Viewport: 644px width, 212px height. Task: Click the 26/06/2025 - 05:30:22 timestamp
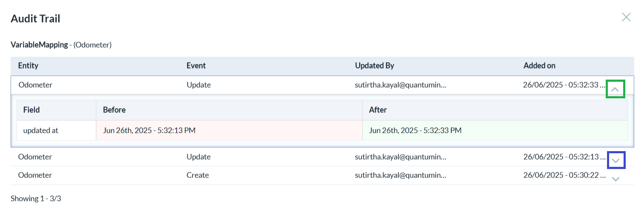564,175
